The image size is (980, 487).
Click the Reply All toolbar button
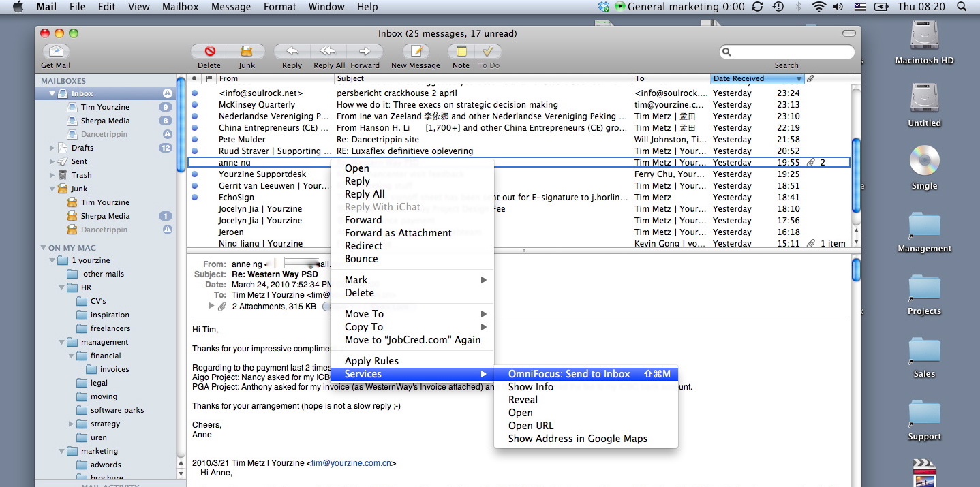tap(328, 52)
